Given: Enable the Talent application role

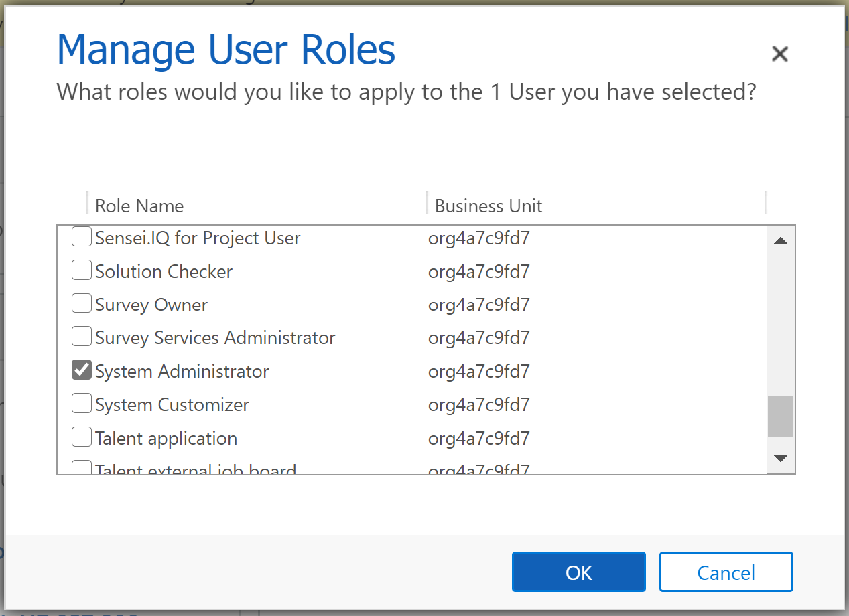Looking at the screenshot, I should (x=82, y=437).
